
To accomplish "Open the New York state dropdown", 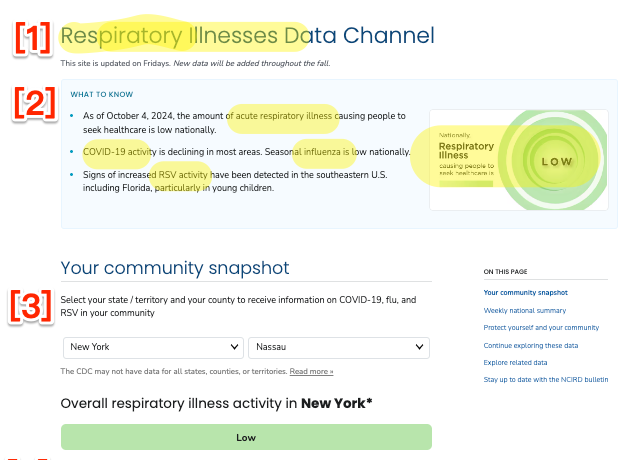I will pyautogui.click(x=153, y=348).
